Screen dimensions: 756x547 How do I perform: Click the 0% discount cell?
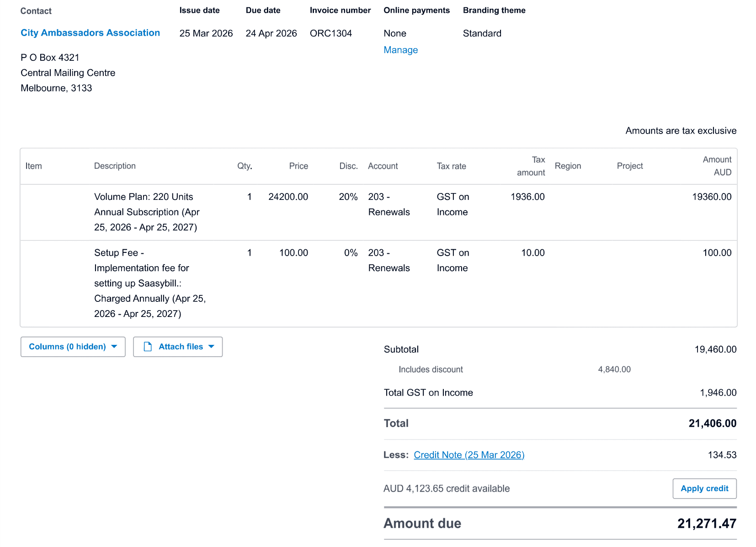(x=351, y=253)
